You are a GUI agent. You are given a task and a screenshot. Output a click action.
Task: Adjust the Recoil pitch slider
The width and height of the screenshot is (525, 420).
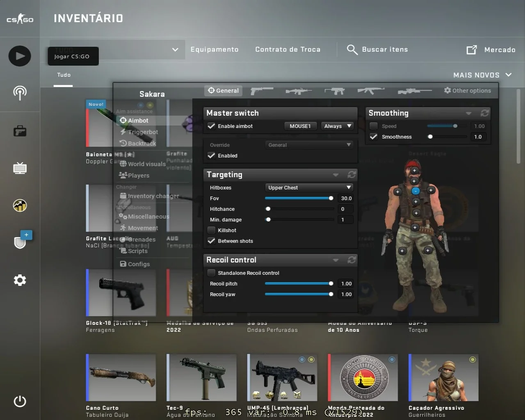pos(300,283)
